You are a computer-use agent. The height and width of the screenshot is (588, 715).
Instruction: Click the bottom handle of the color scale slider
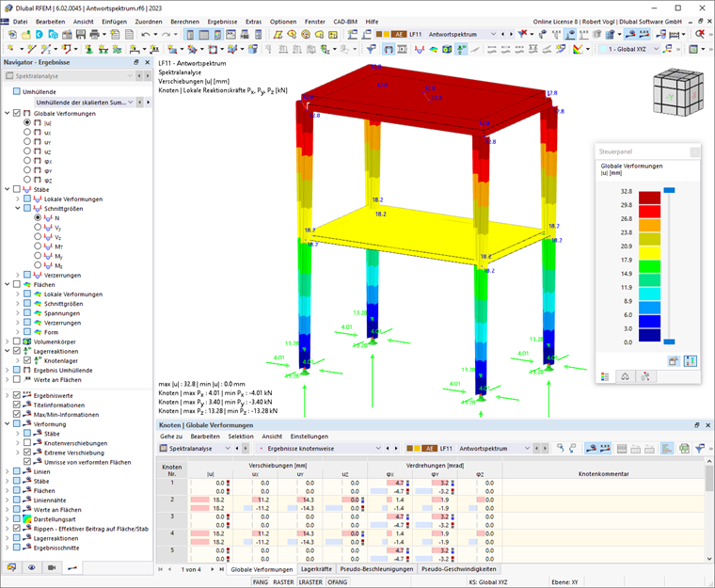(669, 342)
